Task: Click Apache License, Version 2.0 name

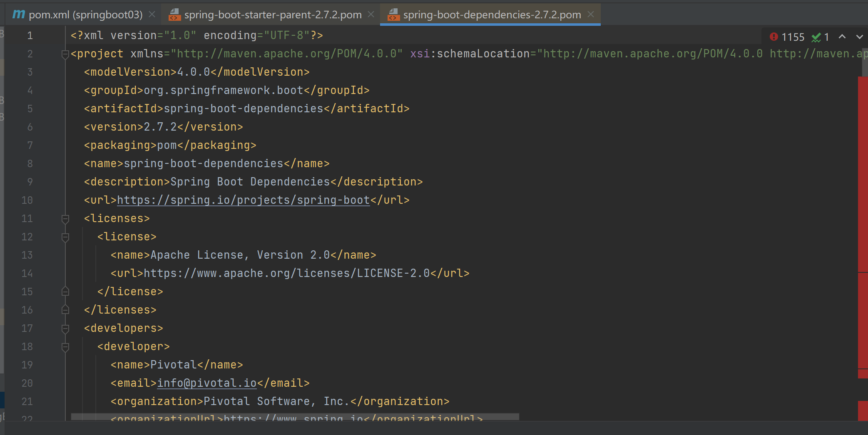Action: 240,255
